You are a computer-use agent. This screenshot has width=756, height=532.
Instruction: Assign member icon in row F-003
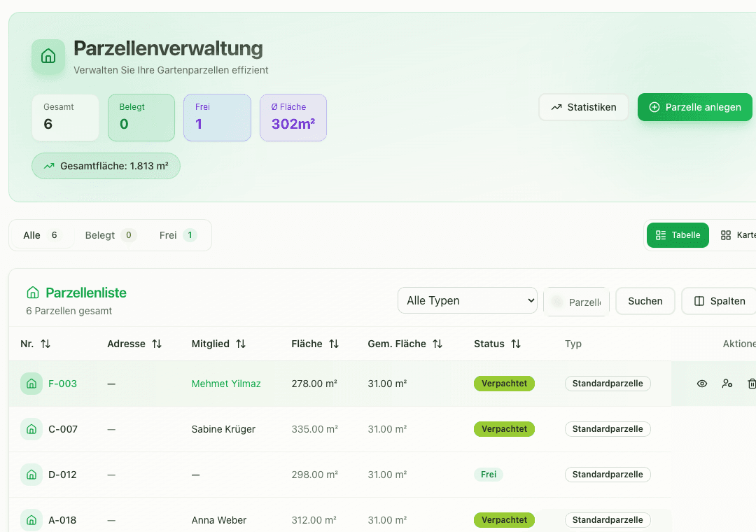coord(727,384)
